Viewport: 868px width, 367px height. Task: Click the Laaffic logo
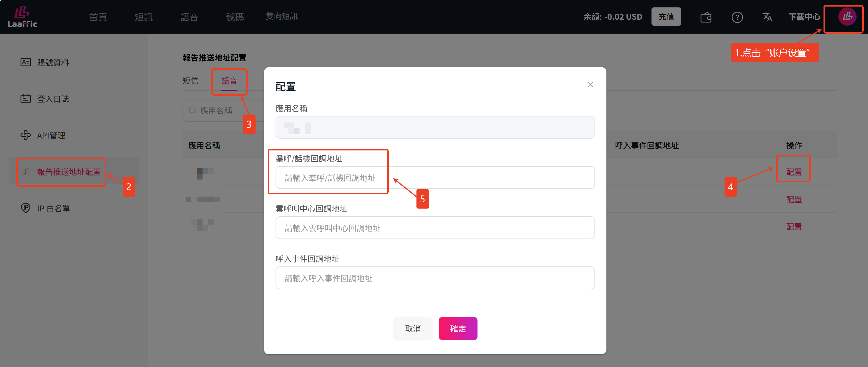22,16
